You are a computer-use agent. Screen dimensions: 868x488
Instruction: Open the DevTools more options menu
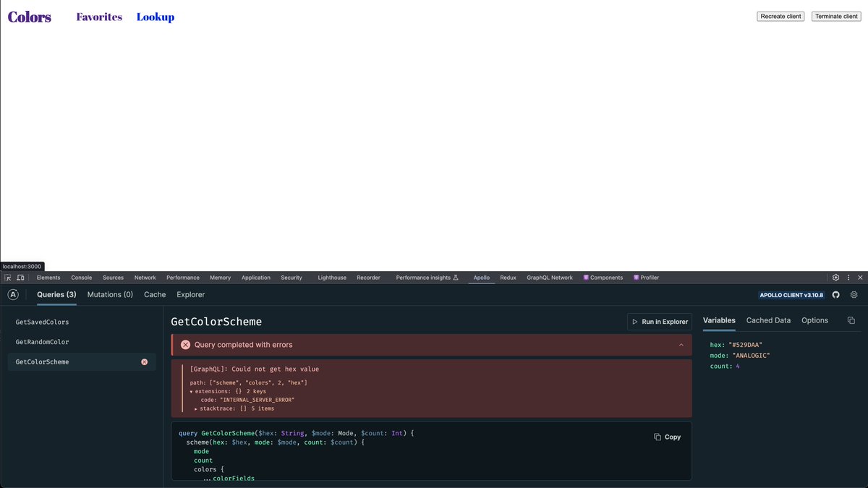click(848, 278)
